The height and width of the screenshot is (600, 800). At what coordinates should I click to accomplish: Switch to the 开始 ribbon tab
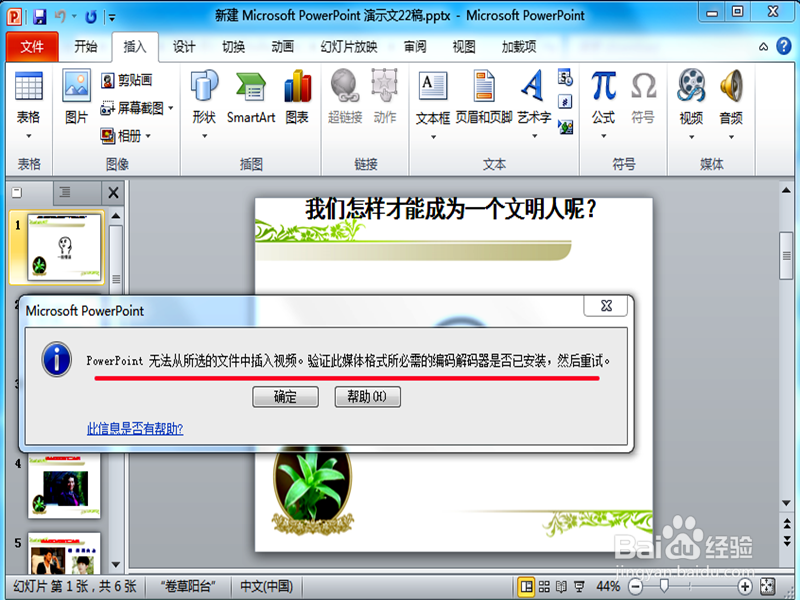point(86,47)
